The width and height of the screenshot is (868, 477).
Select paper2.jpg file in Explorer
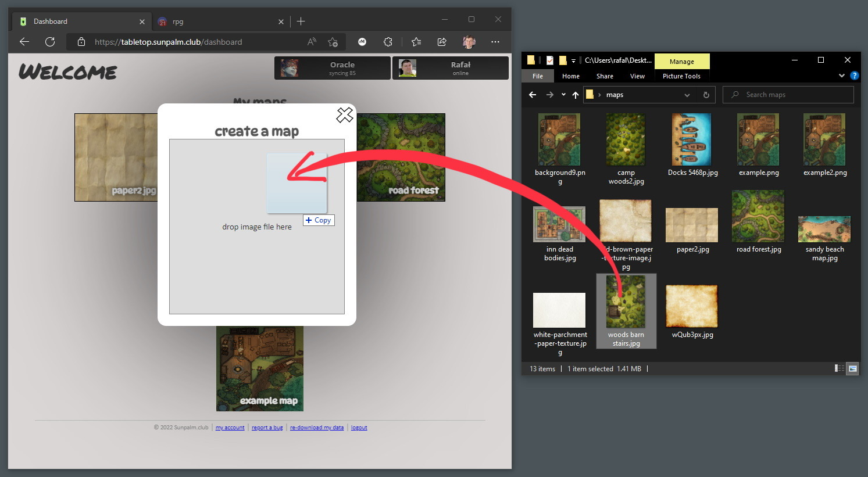[x=692, y=229]
